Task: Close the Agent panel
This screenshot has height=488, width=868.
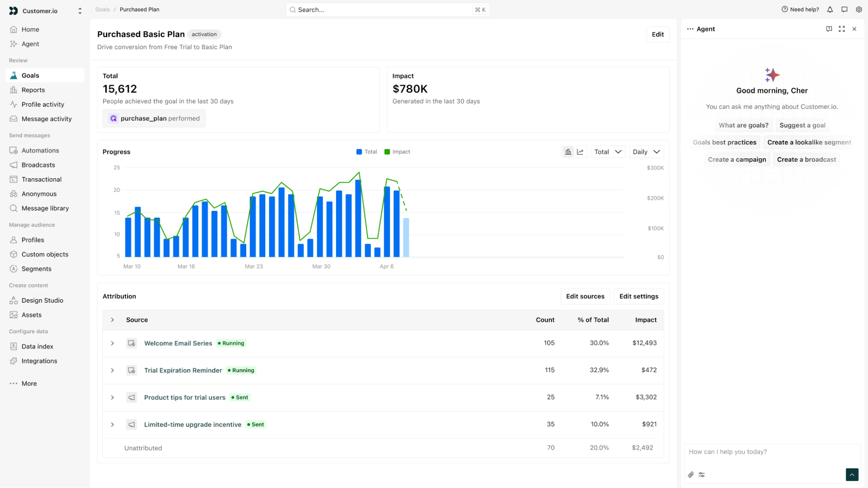Action: click(x=854, y=29)
